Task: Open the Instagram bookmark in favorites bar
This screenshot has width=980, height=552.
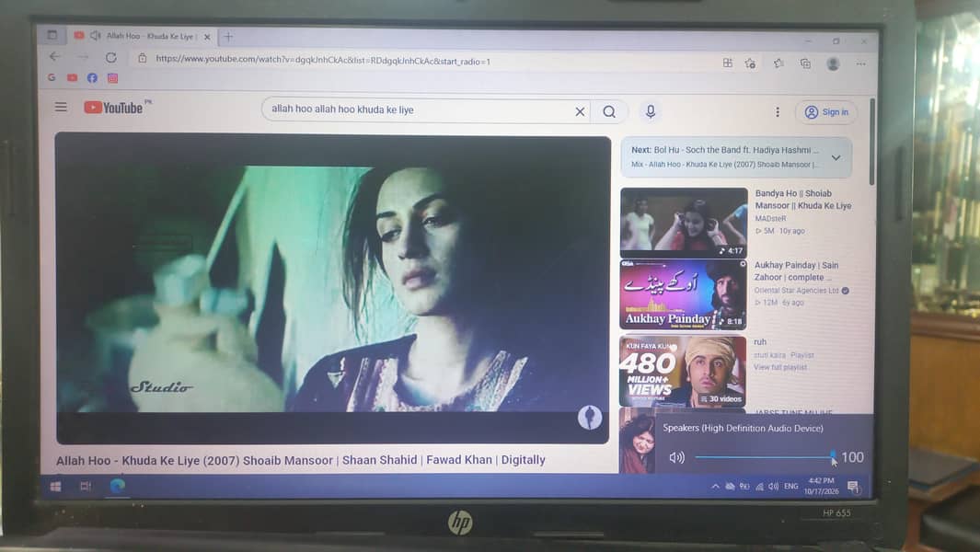Action: (x=112, y=78)
